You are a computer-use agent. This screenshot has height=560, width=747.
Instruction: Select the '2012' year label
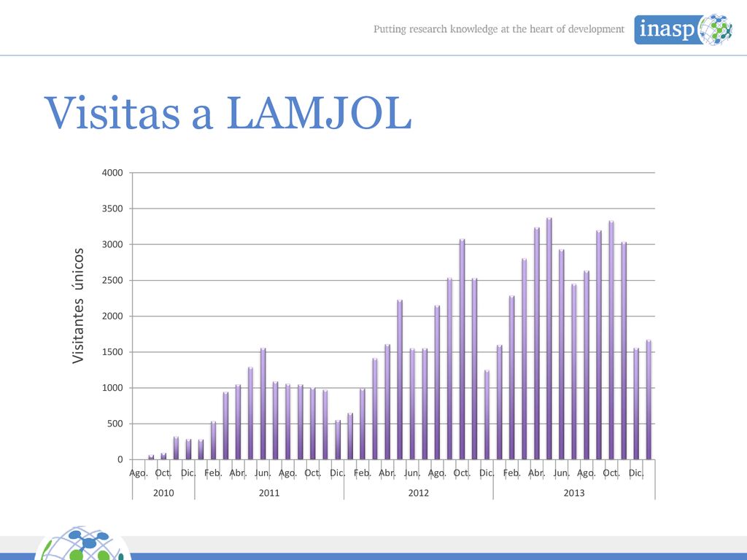(x=418, y=493)
